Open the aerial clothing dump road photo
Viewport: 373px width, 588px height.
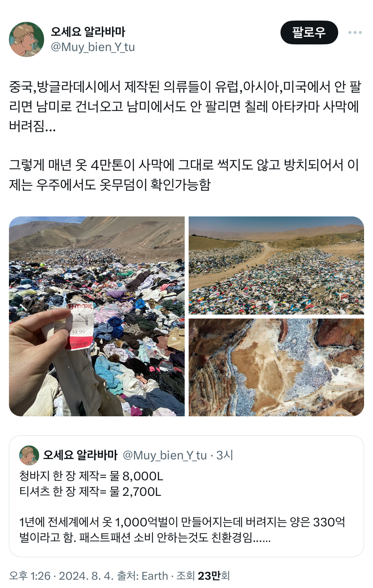(276, 265)
